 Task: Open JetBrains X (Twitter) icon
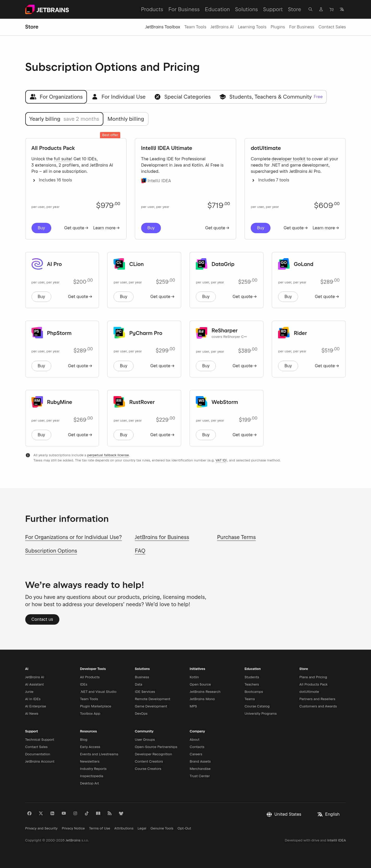(x=41, y=813)
